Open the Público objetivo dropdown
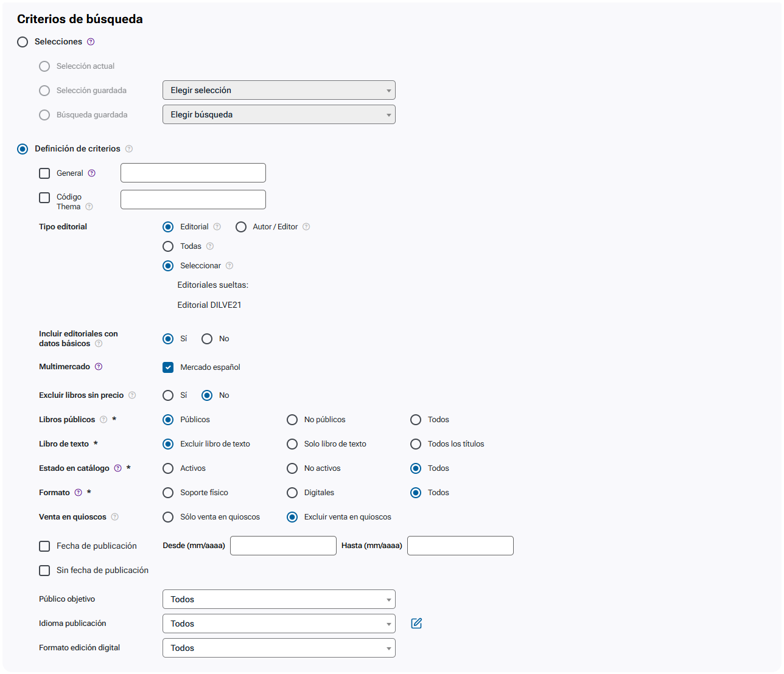The width and height of the screenshot is (784, 674). click(x=279, y=599)
